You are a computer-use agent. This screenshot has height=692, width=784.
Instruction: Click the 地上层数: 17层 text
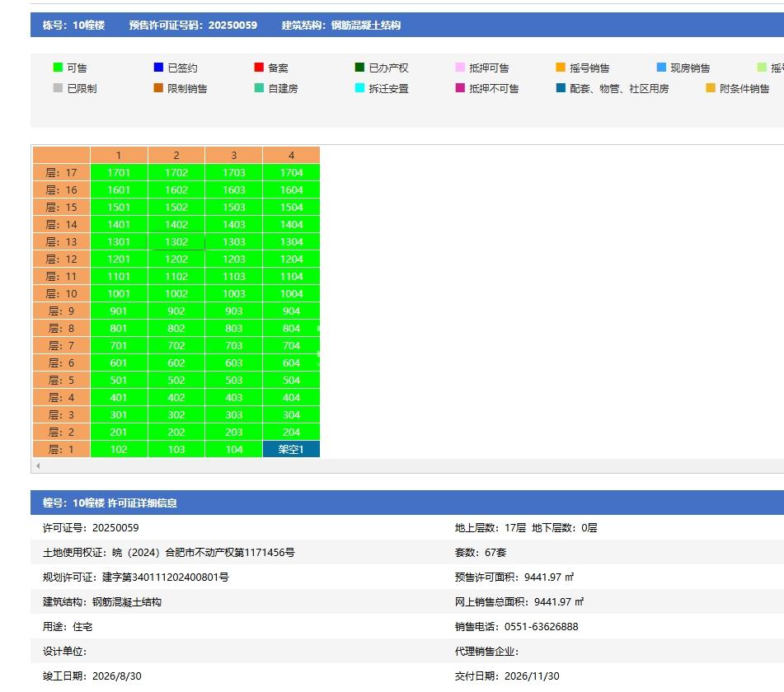[490, 527]
